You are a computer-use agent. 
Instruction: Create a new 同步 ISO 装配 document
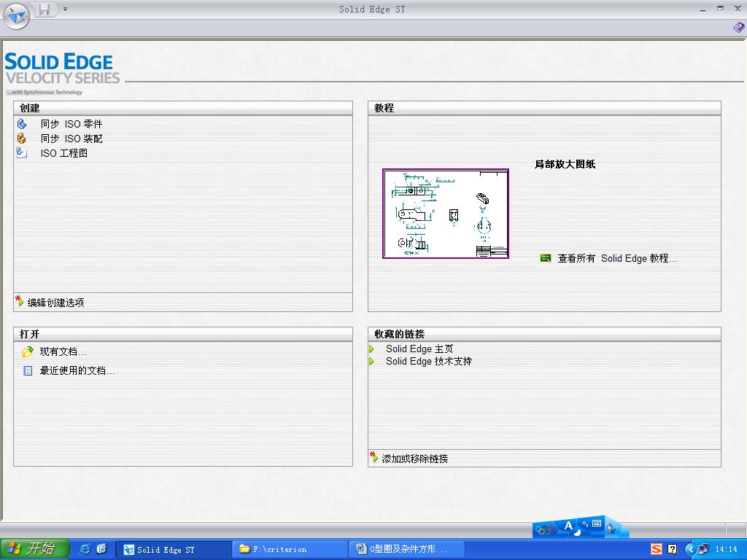tap(71, 139)
